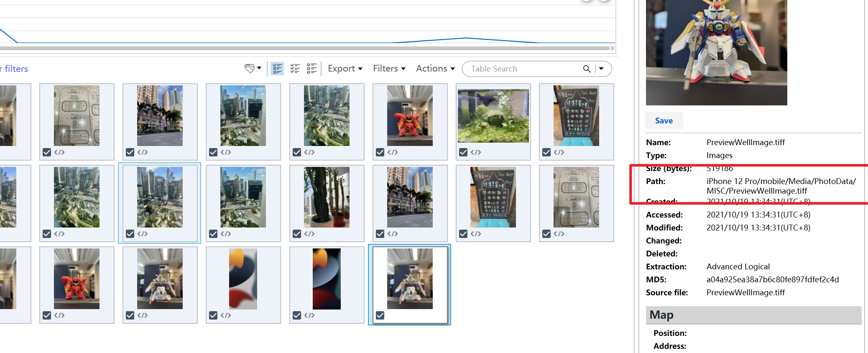The height and width of the screenshot is (353, 868).
Task: Select the highlighted partial-check list view icon
Action: [277, 69]
